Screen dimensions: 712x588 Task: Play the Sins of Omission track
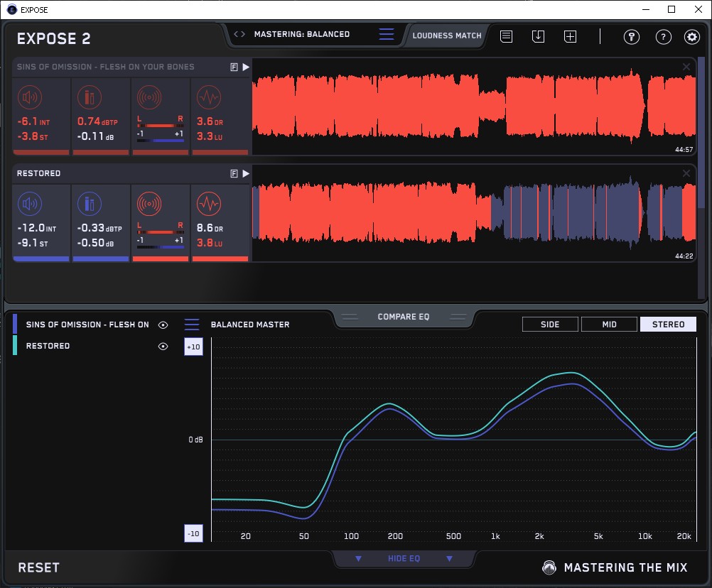tap(246, 67)
